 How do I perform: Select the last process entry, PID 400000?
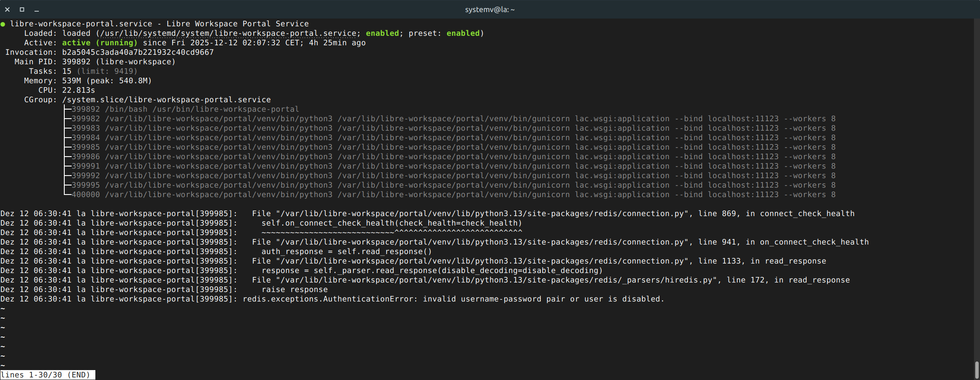tap(453, 195)
